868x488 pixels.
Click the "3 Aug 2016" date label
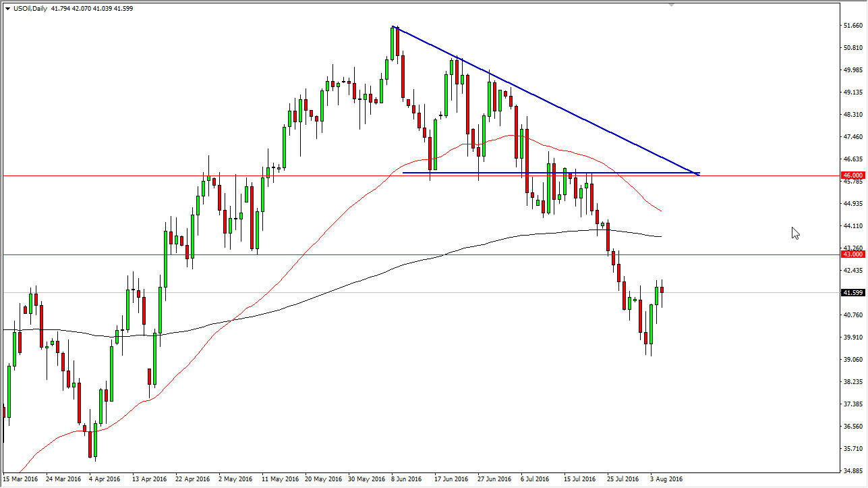point(666,479)
